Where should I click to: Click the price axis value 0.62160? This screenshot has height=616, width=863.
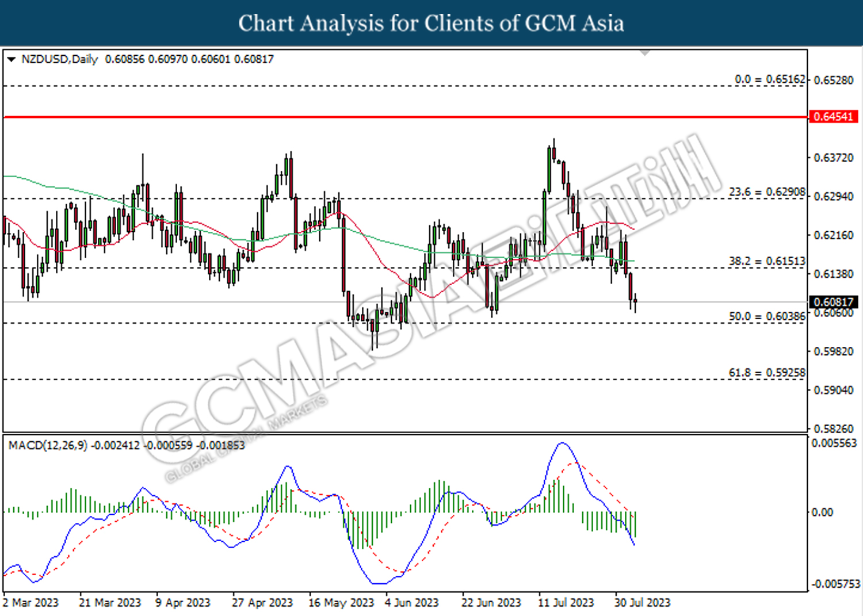(834, 235)
